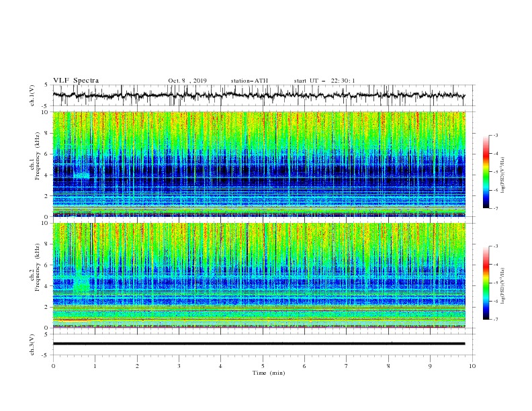Image resolution: width=532 pixels, height=411 pixels.
Task: Select the "Time (min)" x-axis label
Action: 269,373
